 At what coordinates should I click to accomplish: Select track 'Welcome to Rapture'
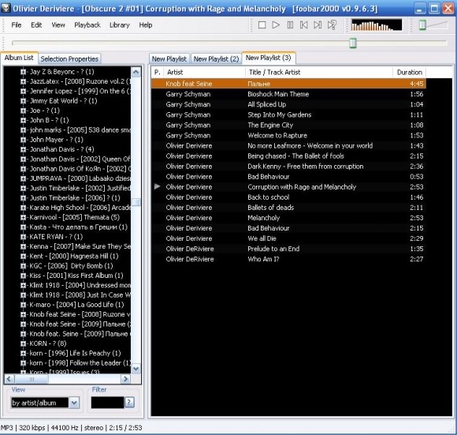289,135
